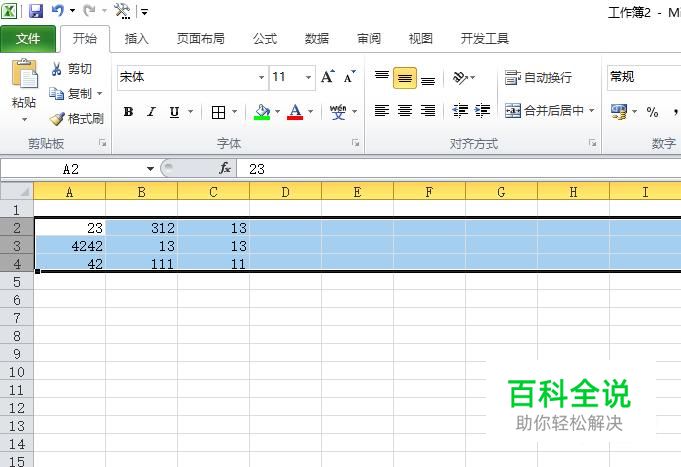Click the Name Box showing A2
The image size is (681, 467).
tap(72, 169)
